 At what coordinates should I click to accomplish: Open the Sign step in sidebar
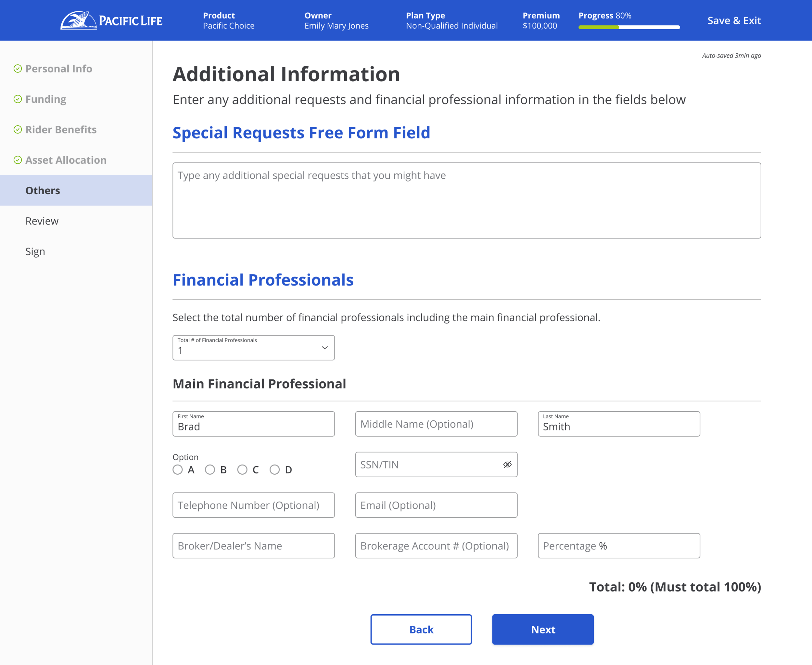35,252
